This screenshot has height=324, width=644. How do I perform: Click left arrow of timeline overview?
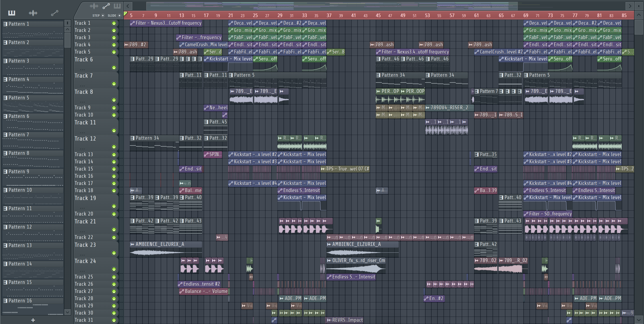128,6
